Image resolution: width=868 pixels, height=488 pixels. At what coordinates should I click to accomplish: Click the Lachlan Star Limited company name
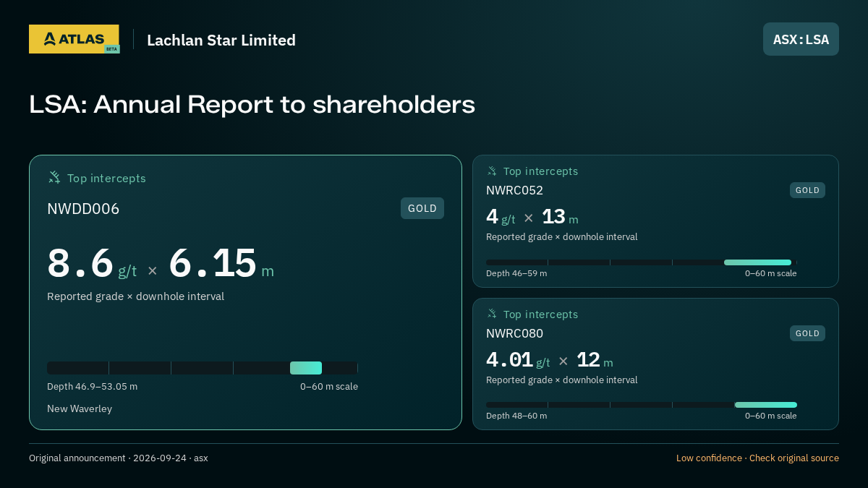tap(221, 40)
